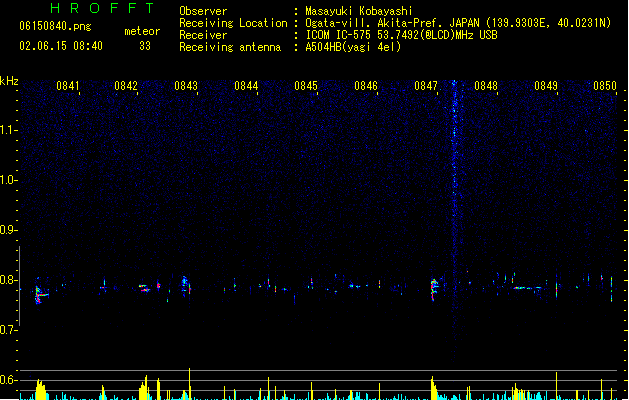629x400 pixels.
Task: Click the Receiver field label
Action: click(203, 35)
